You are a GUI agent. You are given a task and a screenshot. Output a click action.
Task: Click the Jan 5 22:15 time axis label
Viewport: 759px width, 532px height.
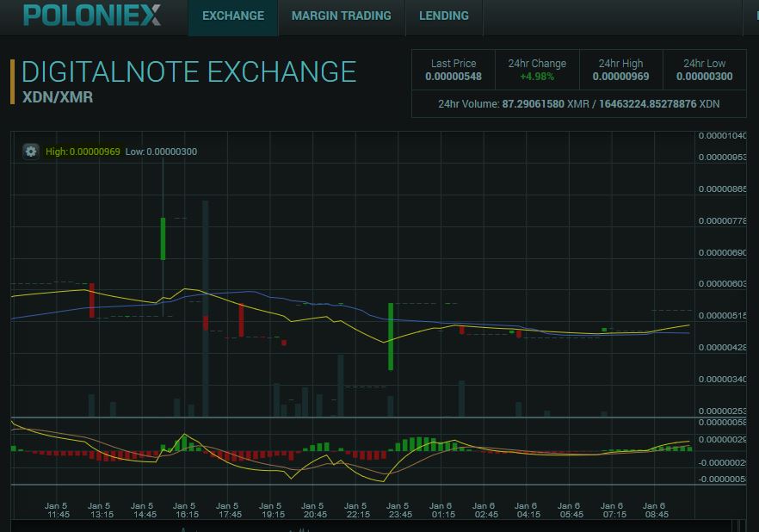click(357, 510)
